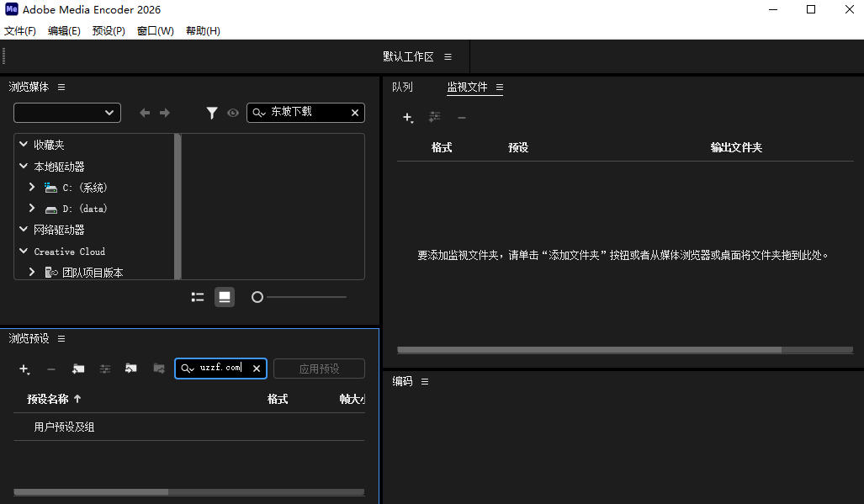Open the 监视文件 panel menu icon

(x=499, y=87)
